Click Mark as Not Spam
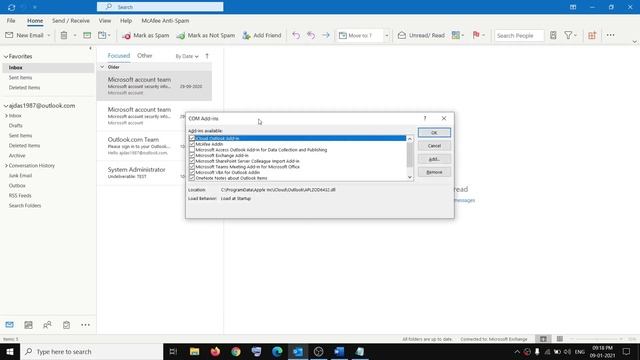Viewport: 640px width, 360px height. click(x=206, y=36)
